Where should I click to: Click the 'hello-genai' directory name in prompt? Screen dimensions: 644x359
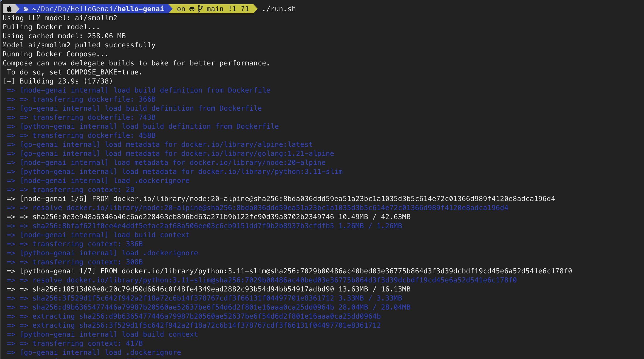coord(141,9)
